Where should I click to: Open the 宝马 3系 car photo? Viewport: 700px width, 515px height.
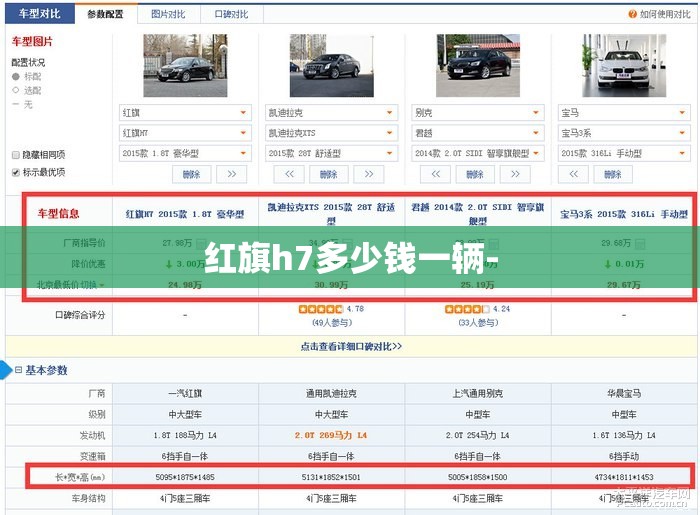tap(624, 66)
